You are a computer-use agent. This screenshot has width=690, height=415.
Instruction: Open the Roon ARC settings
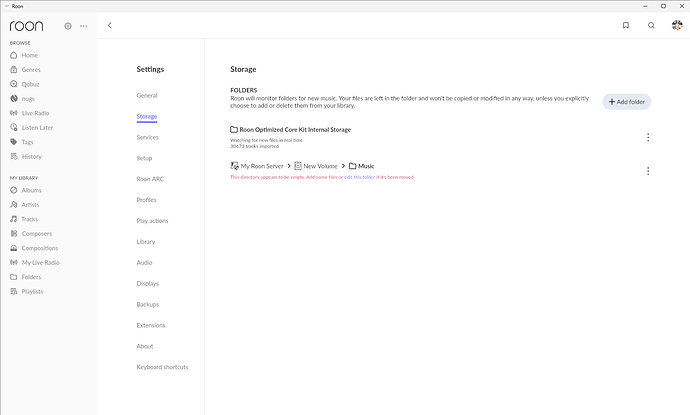[150, 179]
